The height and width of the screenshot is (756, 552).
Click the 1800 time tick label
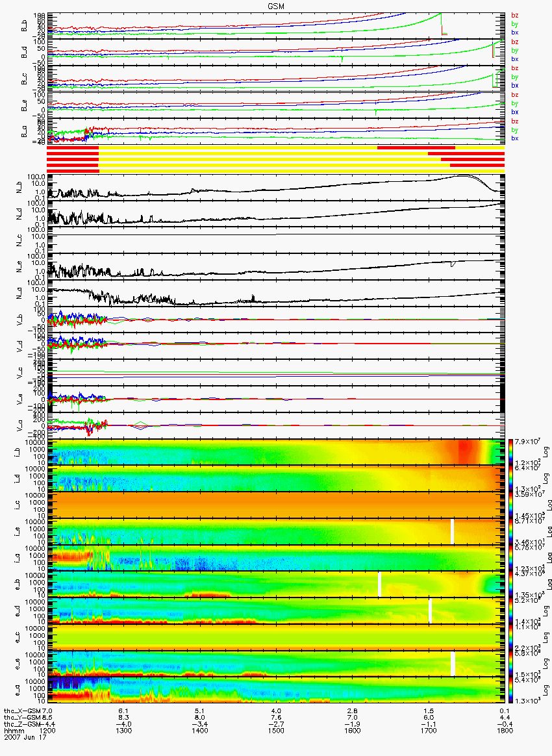505,731
